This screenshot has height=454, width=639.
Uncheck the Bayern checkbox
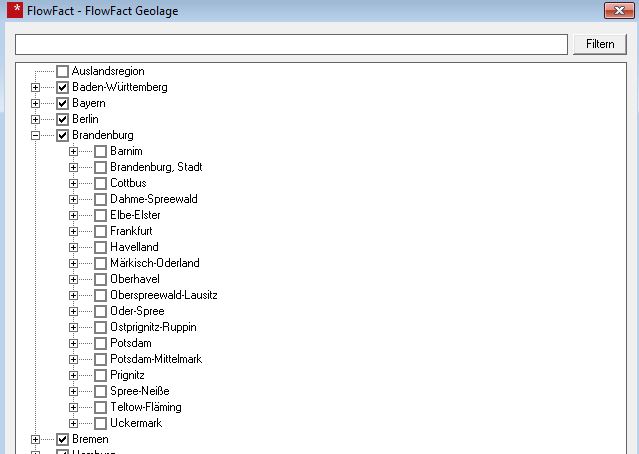(63, 104)
